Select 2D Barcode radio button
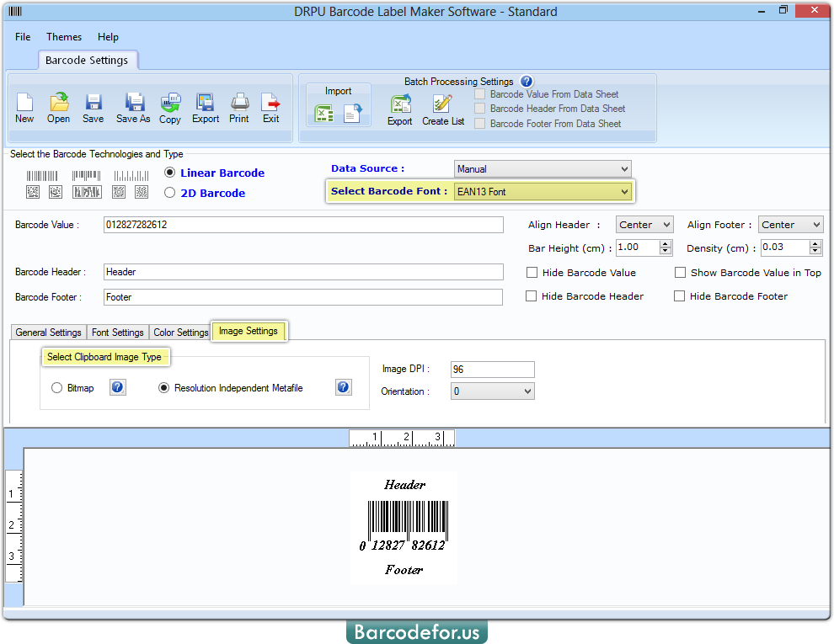834x644 pixels. click(x=169, y=192)
